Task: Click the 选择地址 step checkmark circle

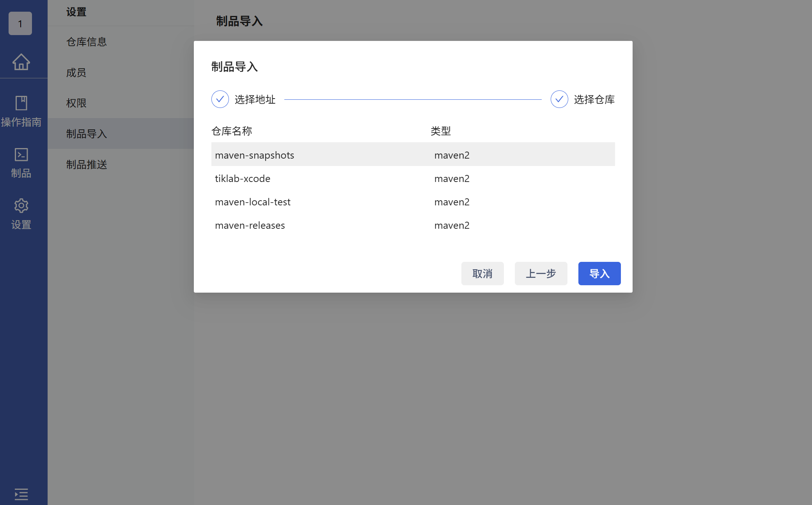Action: pos(220,99)
